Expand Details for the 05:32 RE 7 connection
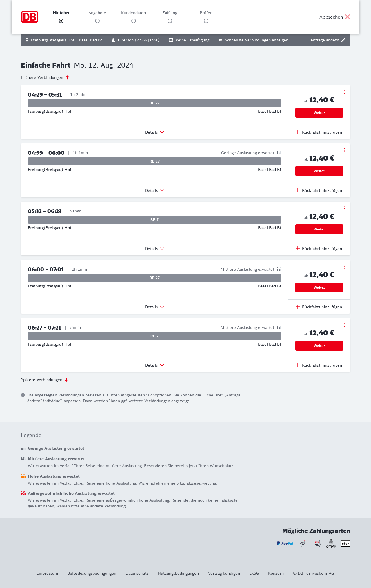This screenshot has height=588, width=371. point(154,249)
